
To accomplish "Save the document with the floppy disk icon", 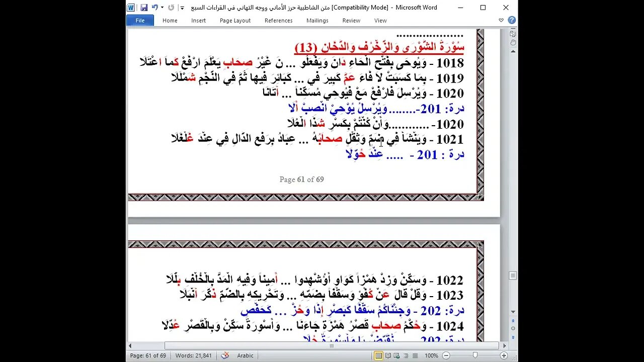I will [x=144, y=8].
